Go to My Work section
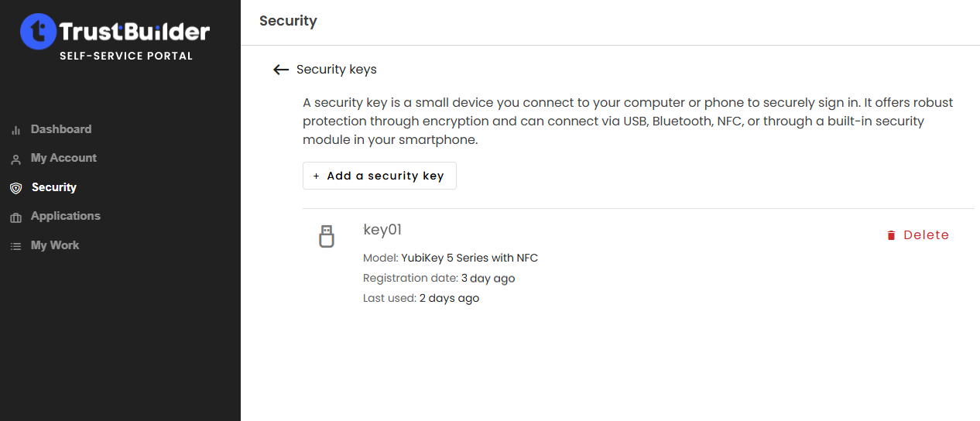980x421 pixels. coord(55,245)
